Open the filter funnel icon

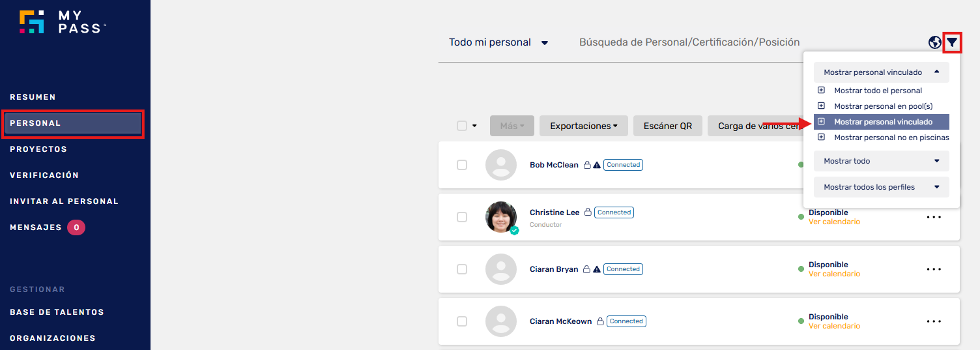[x=953, y=42]
